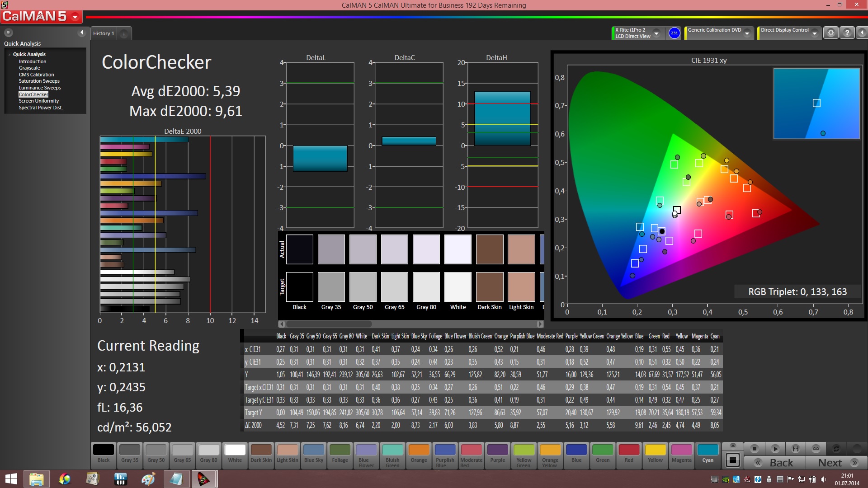868x488 pixels.
Task: Collapse the right-side panel arrow button
Action: click(862, 33)
